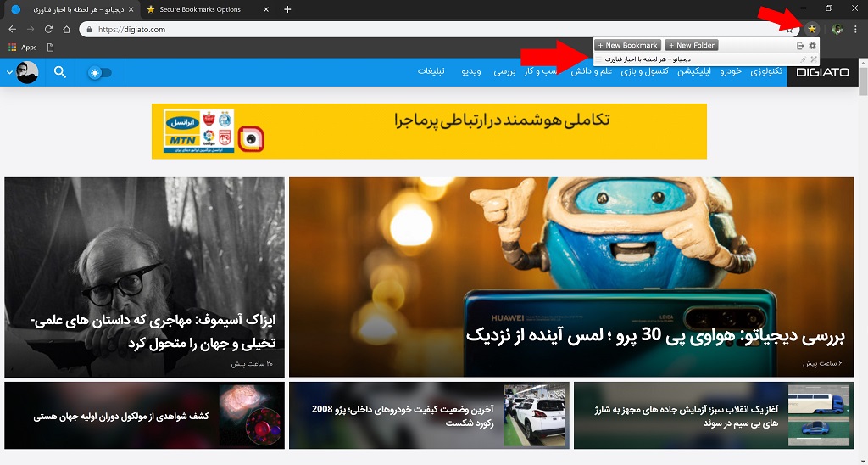Screen dimensions: 868x465
Task: Open Huawei P30 Pro review headline
Action: (x=655, y=335)
